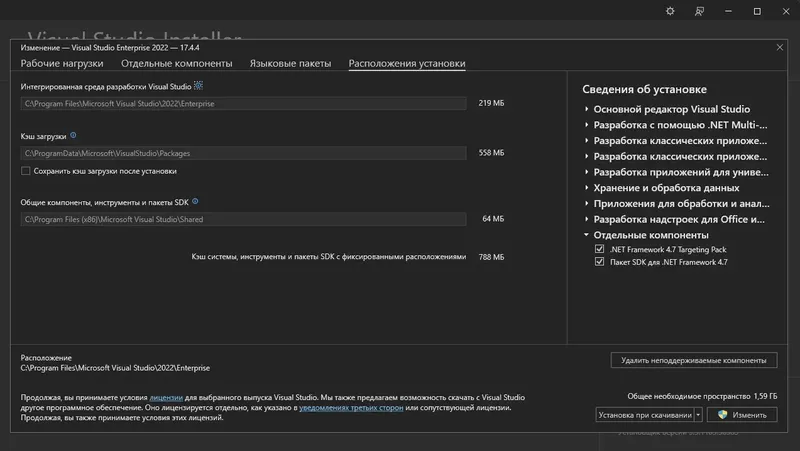Open dropdown arrow next to Установка при скачивании

pos(698,414)
